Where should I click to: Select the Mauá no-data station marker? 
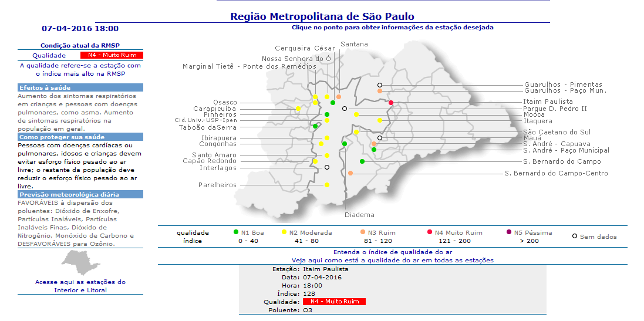click(380, 138)
